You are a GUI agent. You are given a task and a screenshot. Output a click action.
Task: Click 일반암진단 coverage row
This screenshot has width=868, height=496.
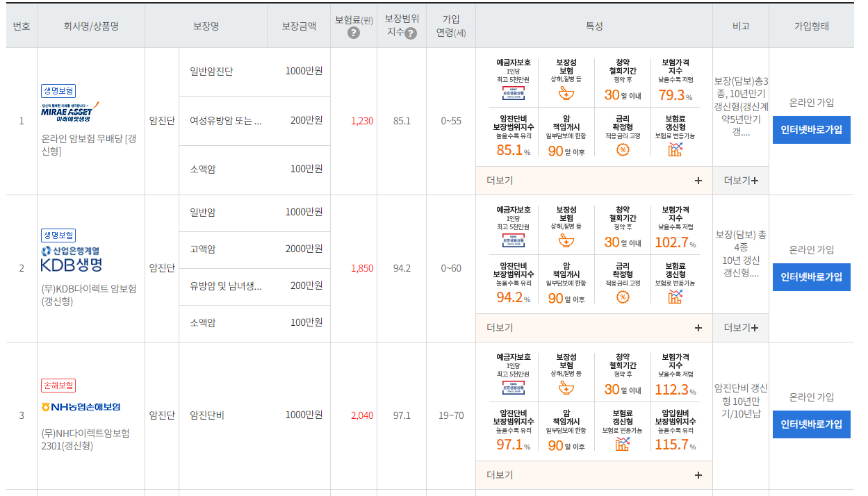pos(254,72)
